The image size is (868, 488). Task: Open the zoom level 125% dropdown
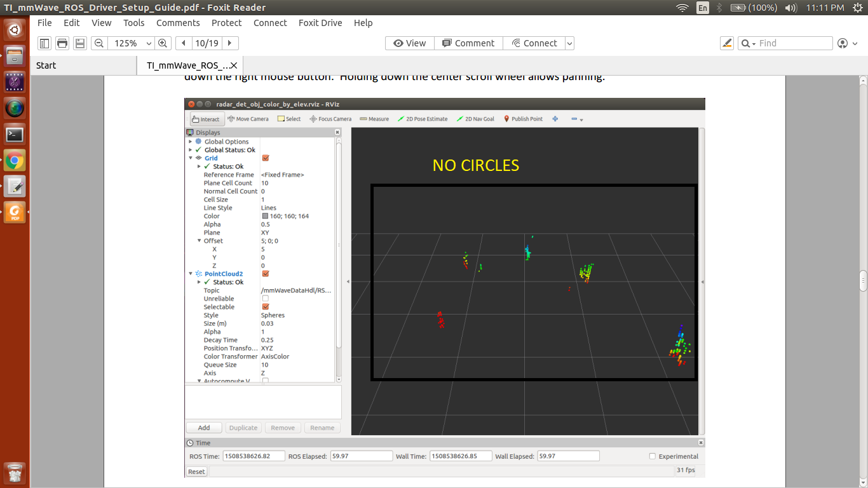click(149, 43)
